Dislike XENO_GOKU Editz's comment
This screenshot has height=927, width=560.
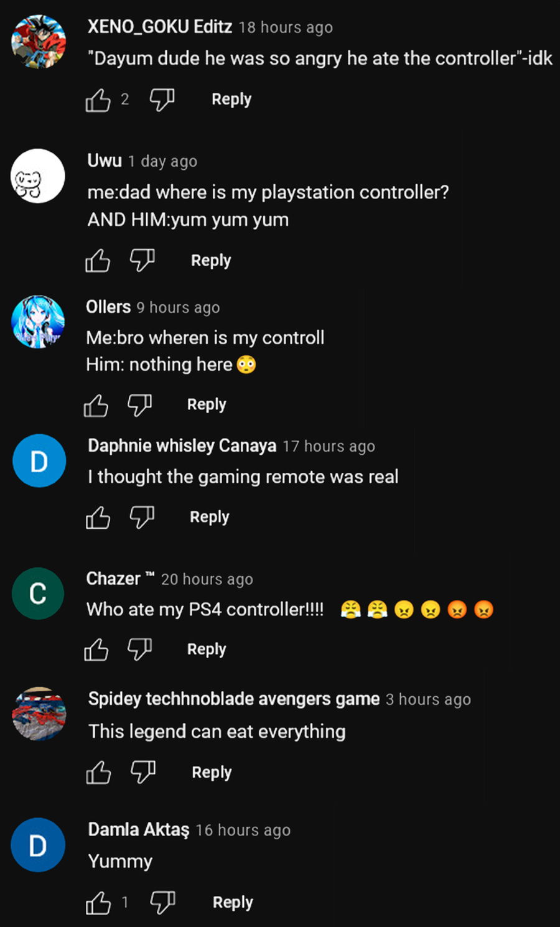coord(162,100)
